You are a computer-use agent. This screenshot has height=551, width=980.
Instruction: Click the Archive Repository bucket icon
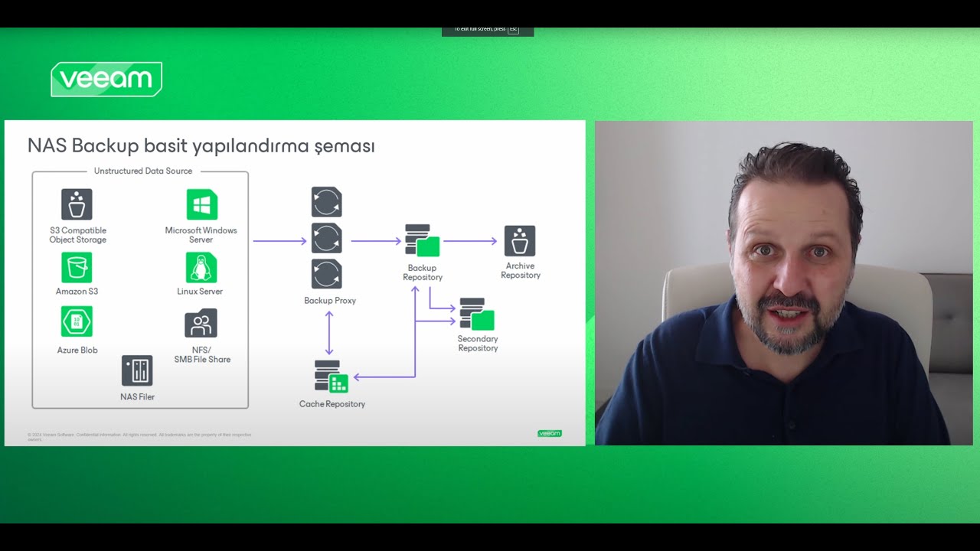coord(520,241)
